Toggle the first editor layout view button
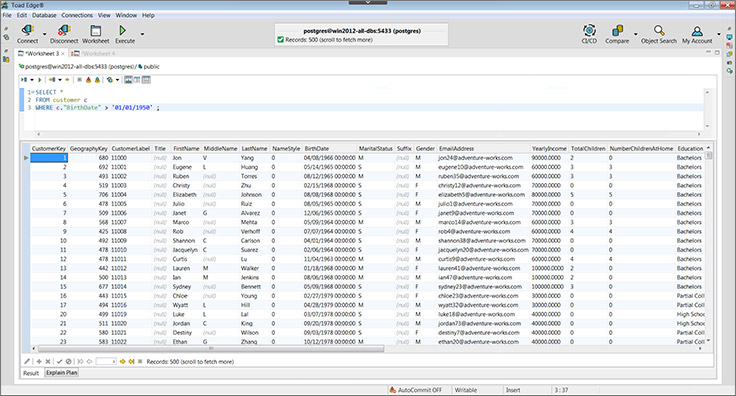Viewport: 736px width, 396px height. tap(128, 80)
